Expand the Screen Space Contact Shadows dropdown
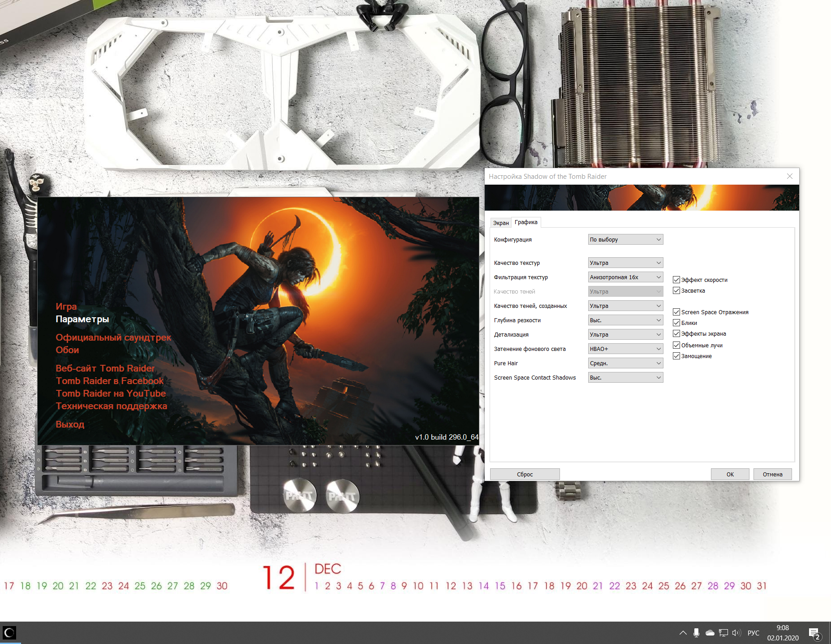The width and height of the screenshot is (831, 644). 625,377
